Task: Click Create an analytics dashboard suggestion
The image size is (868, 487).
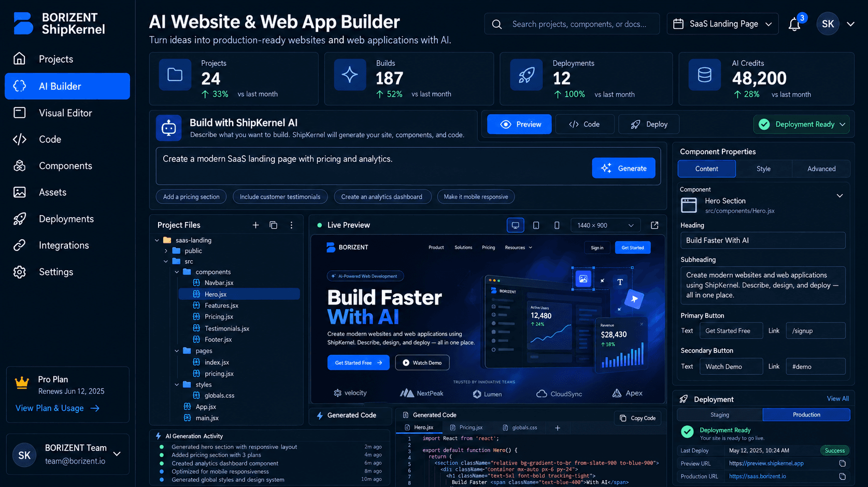Action: click(x=382, y=197)
